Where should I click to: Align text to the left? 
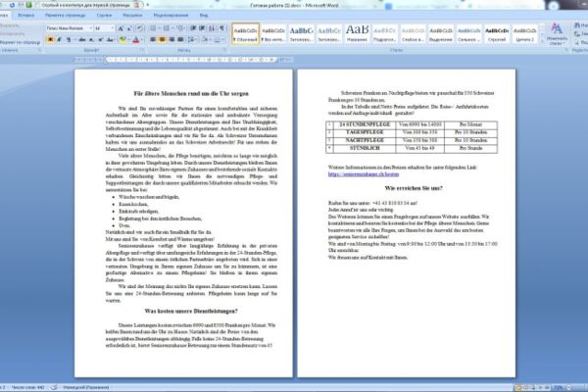click(x=153, y=40)
